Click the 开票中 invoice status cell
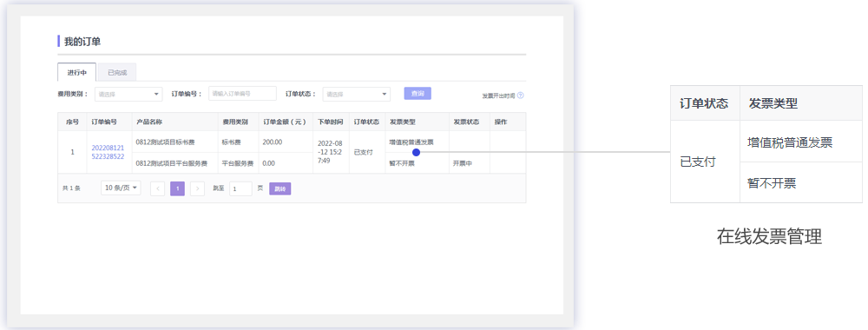Viewport: 868px width, 330px height. tap(463, 163)
